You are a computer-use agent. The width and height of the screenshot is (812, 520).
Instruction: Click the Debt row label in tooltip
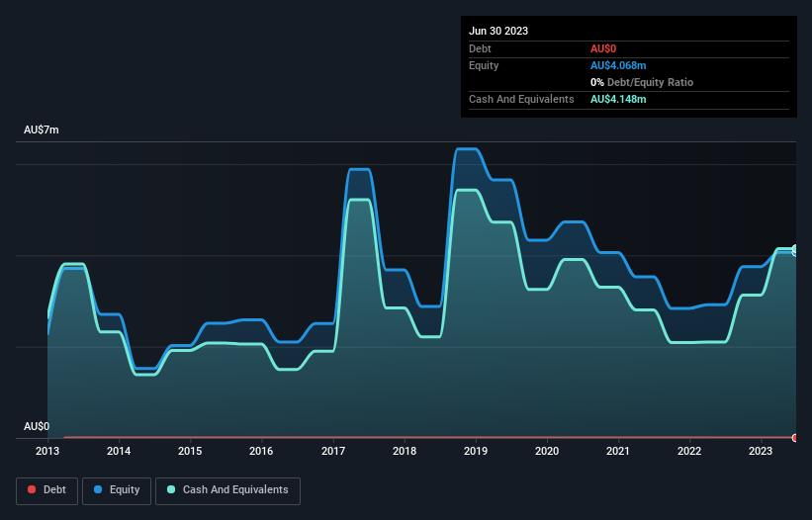480,48
